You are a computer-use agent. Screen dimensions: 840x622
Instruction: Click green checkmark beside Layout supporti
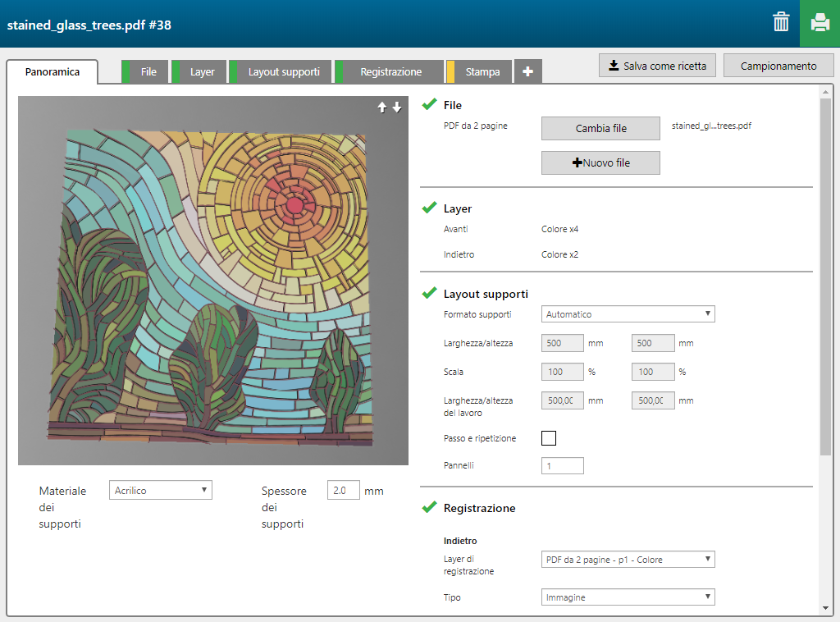point(429,294)
